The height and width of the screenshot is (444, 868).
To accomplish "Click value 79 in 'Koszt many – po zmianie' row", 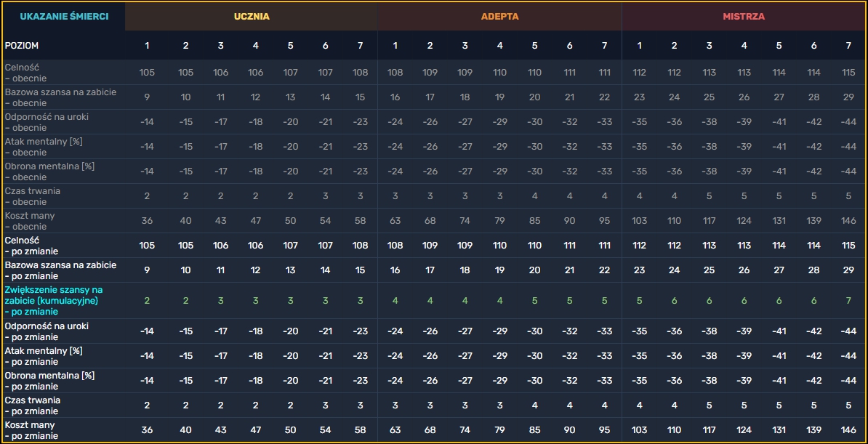I will [x=500, y=430].
